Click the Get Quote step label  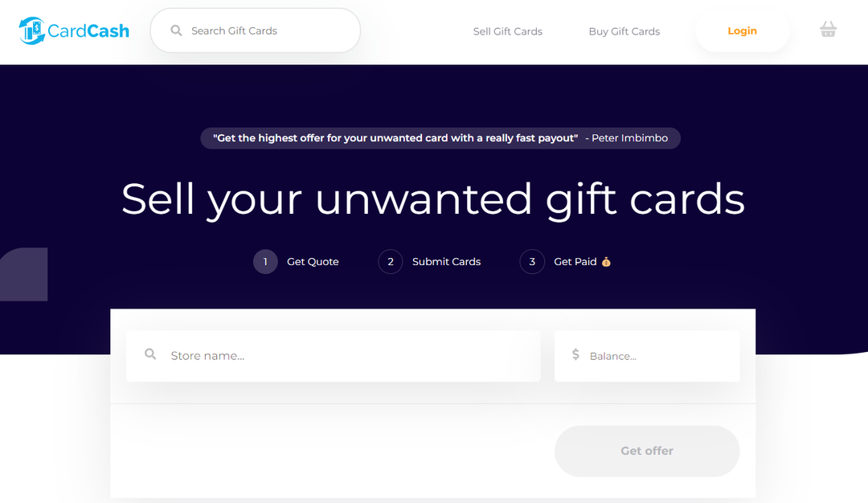coord(313,261)
